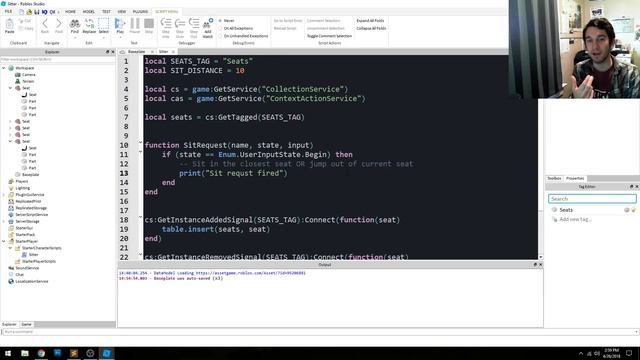Click Add new tag in Tag Editor
Image resolution: width=640 pixels, height=360 pixels.
575,219
